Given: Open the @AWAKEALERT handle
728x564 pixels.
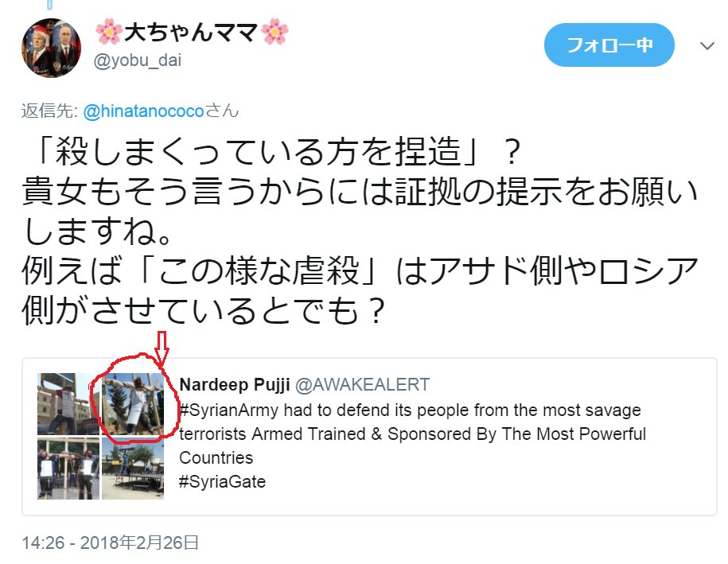Looking at the screenshot, I should pyautogui.click(x=362, y=384).
